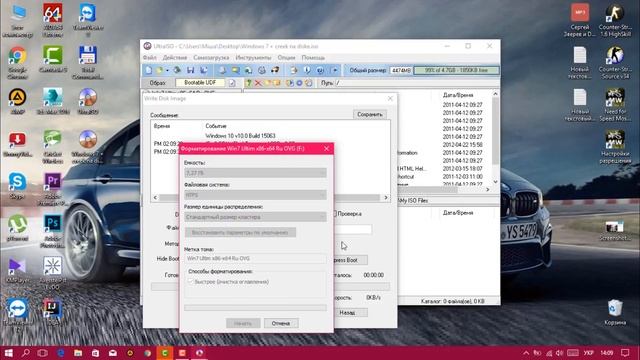Open IntelliJ IDEA desktop icon
The height and width of the screenshot is (360, 640).
coord(53,312)
